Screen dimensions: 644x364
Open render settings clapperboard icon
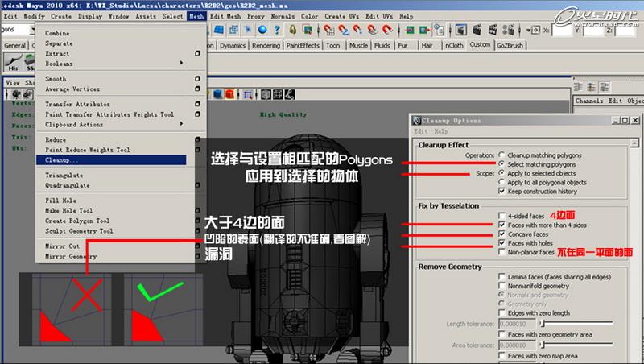pos(509,30)
